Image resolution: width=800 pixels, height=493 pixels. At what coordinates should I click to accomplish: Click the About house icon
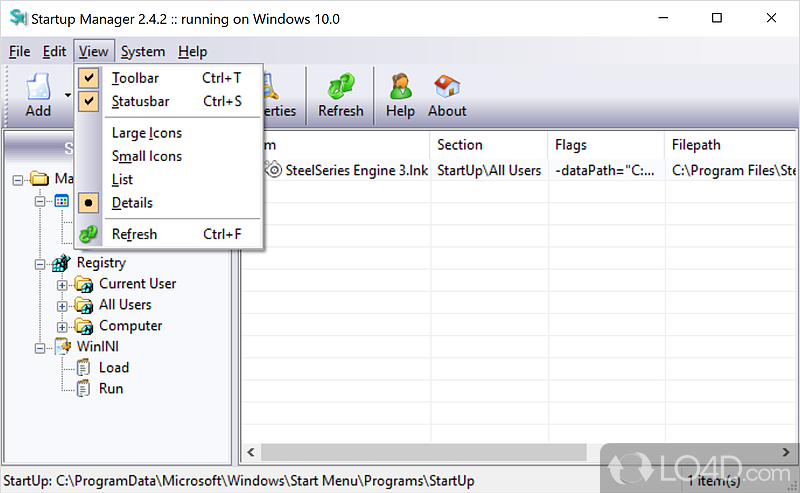[x=447, y=86]
